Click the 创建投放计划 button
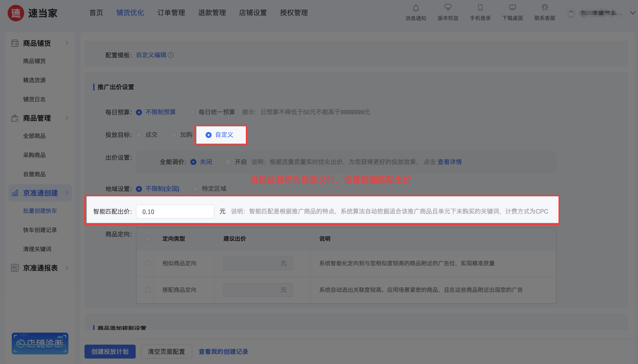 click(x=110, y=352)
